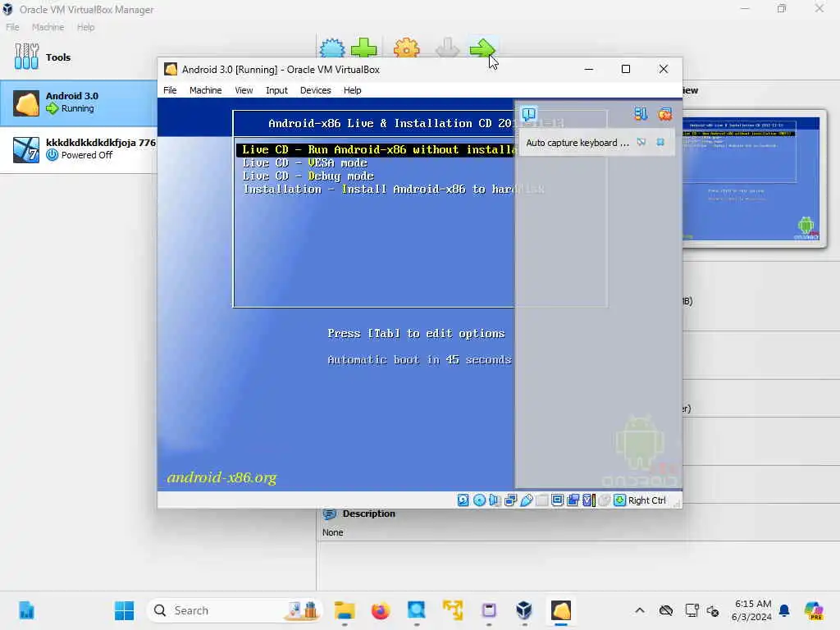840x630 pixels.
Task: Select Live CD - VESA mode entry
Action: click(x=305, y=163)
